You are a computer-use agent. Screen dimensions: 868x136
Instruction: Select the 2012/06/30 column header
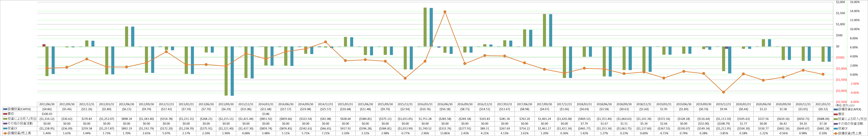pyautogui.click(x=127, y=104)
